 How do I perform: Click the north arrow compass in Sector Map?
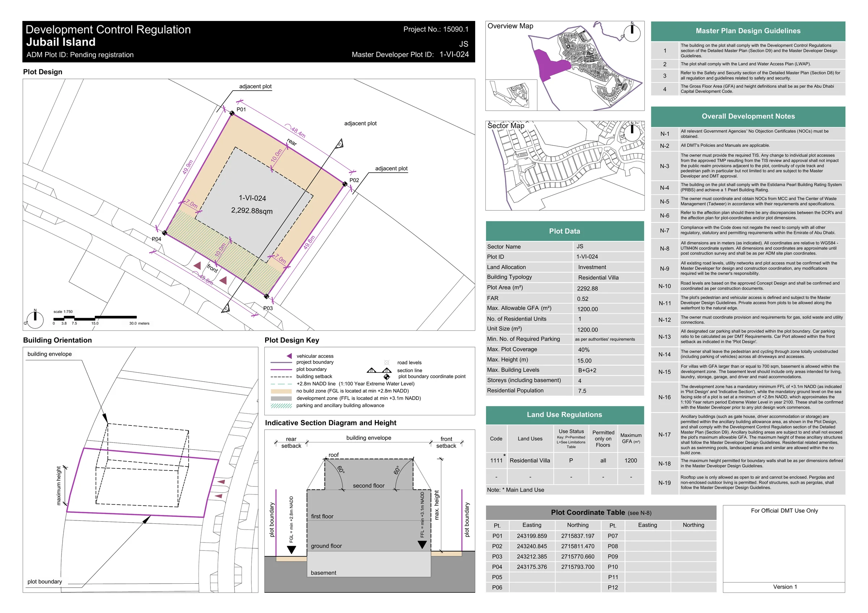point(632,132)
